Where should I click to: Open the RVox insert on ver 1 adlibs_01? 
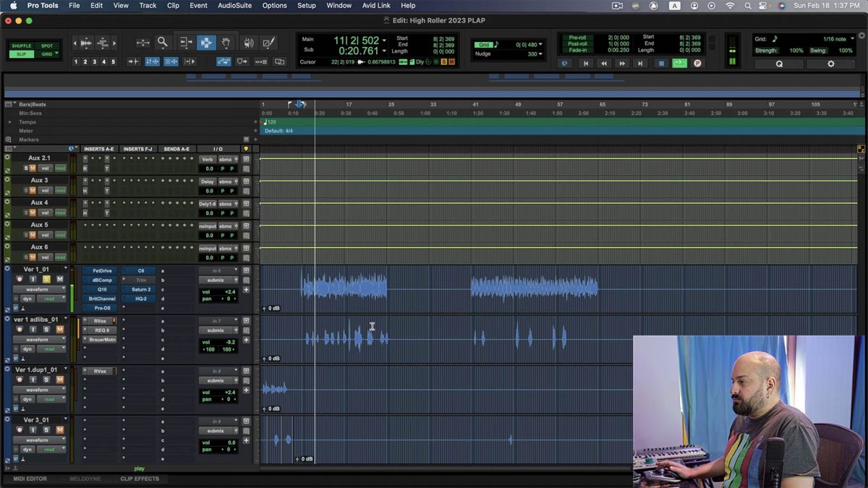pos(100,321)
